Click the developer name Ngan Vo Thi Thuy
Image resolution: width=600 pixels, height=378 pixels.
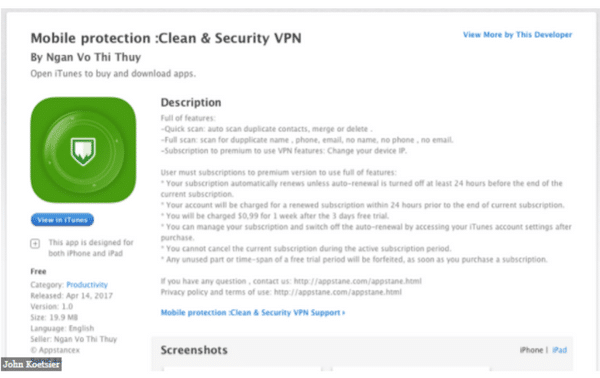pyautogui.click(x=93, y=57)
